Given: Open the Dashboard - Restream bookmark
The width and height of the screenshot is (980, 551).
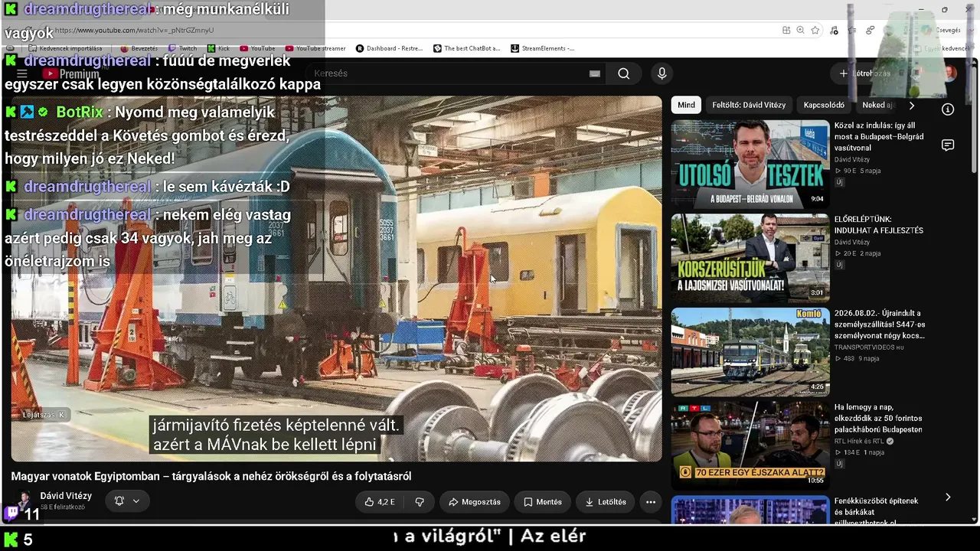Looking at the screenshot, I should pyautogui.click(x=389, y=48).
